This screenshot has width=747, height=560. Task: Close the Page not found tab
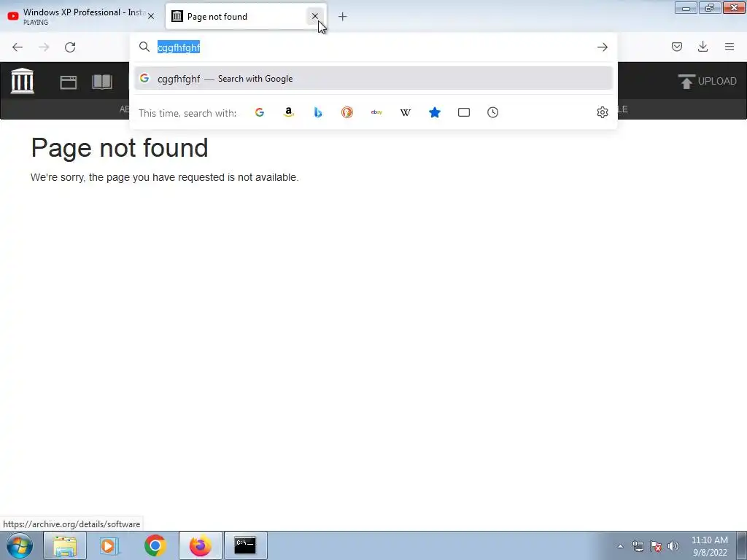pyautogui.click(x=315, y=16)
